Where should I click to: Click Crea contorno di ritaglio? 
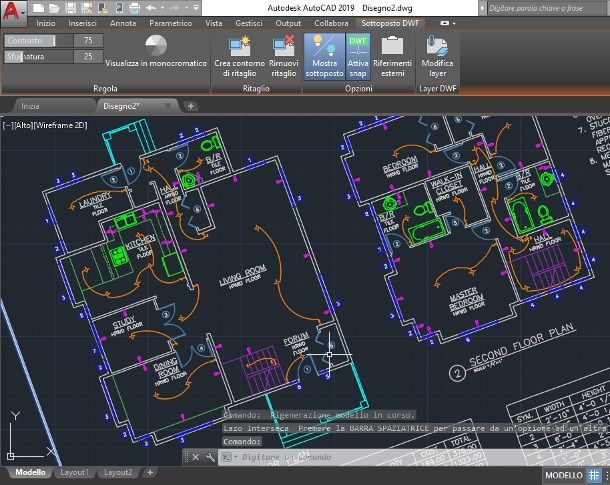(x=239, y=56)
